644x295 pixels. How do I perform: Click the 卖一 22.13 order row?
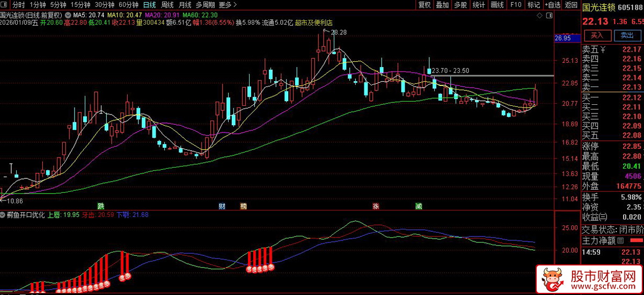[x=612, y=88]
